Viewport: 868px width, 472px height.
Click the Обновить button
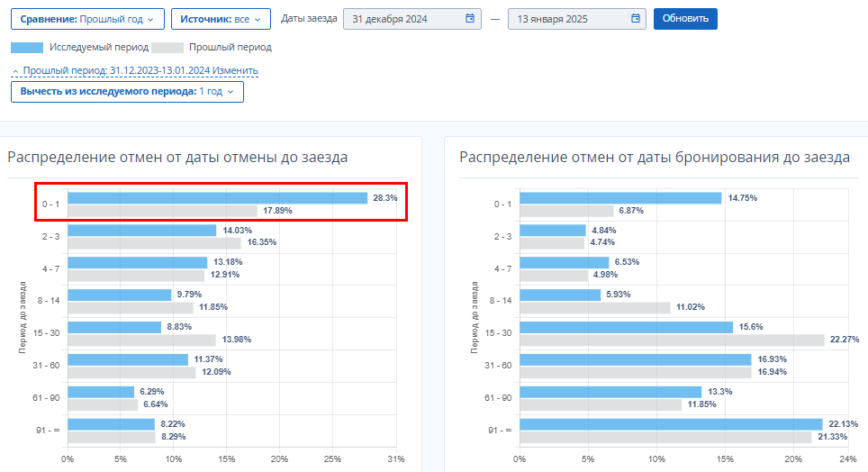pyautogui.click(x=685, y=19)
